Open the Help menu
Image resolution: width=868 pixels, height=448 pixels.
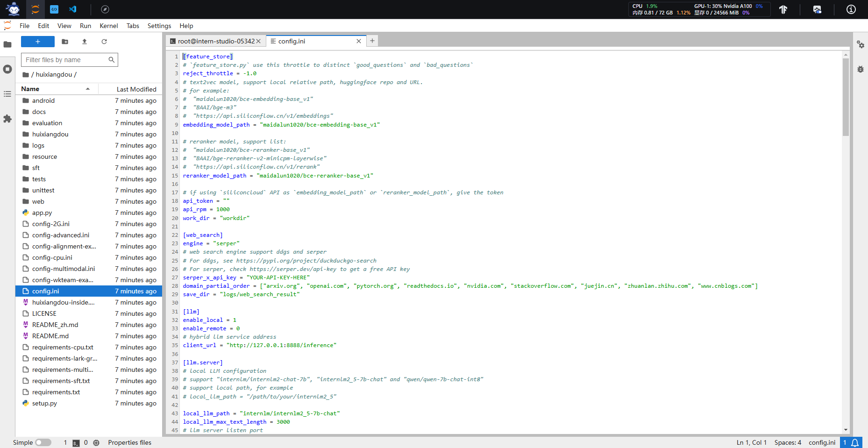pyautogui.click(x=186, y=26)
